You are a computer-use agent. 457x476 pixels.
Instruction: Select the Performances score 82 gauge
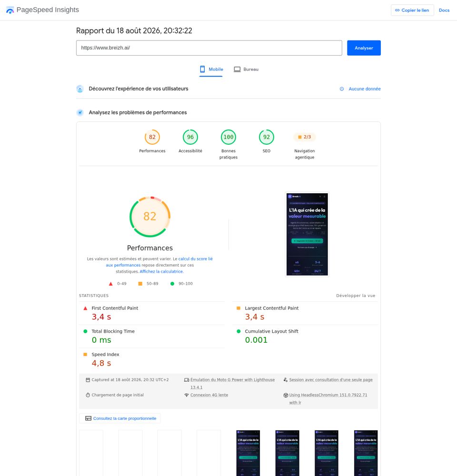[152, 137]
